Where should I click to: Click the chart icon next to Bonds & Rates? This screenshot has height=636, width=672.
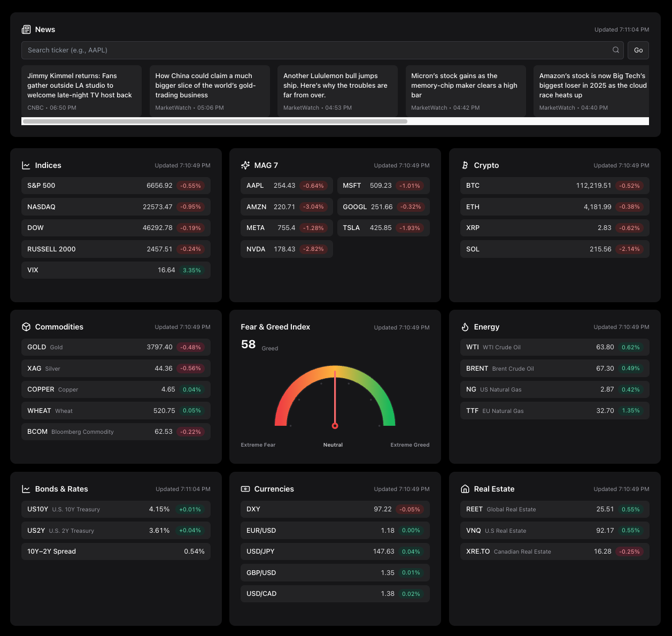(26, 489)
